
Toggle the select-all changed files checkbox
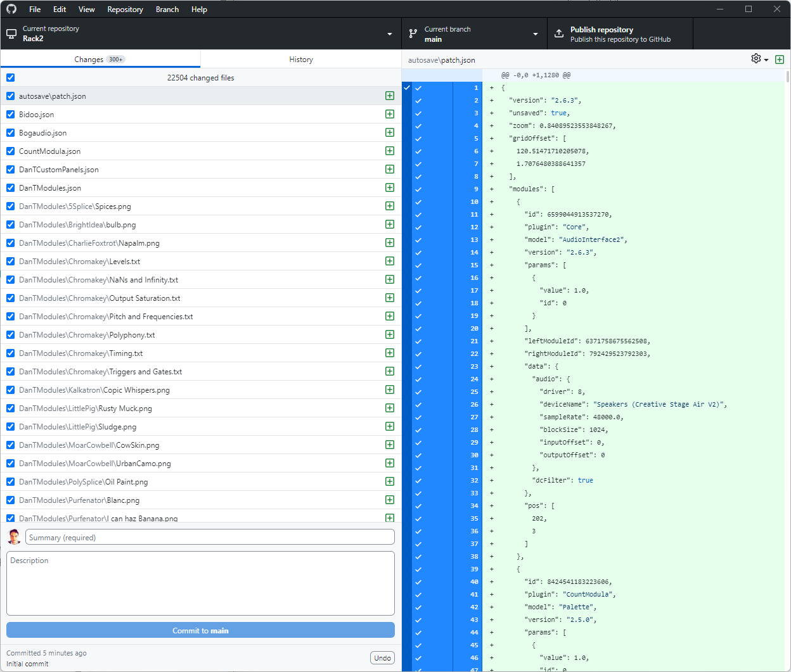tap(10, 78)
